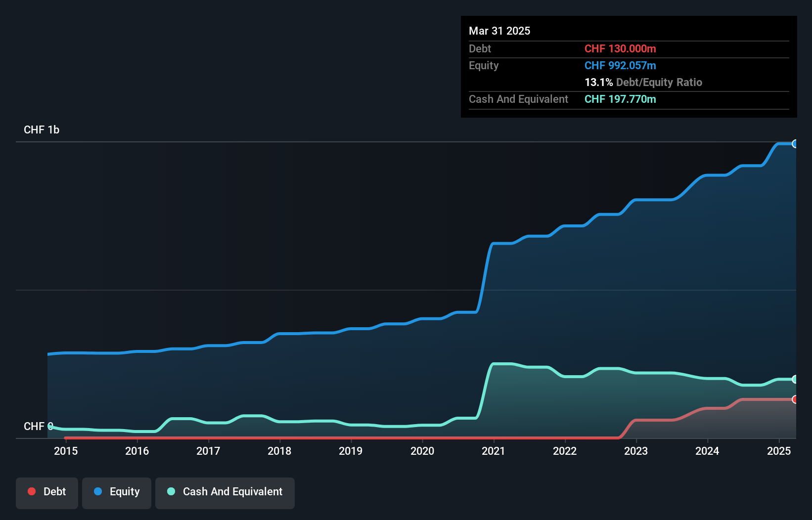812x520 pixels.
Task: Click the CHF 197.770m cash value
Action: [x=620, y=99]
